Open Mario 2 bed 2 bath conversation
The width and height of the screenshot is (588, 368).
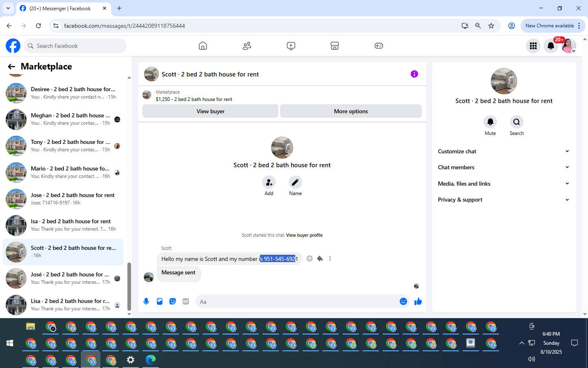63,173
